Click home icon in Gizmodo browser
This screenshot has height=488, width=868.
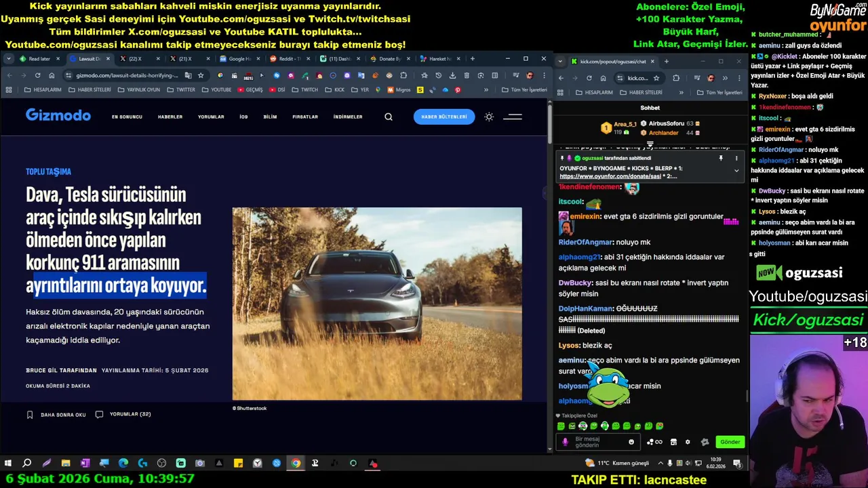tap(52, 75)
